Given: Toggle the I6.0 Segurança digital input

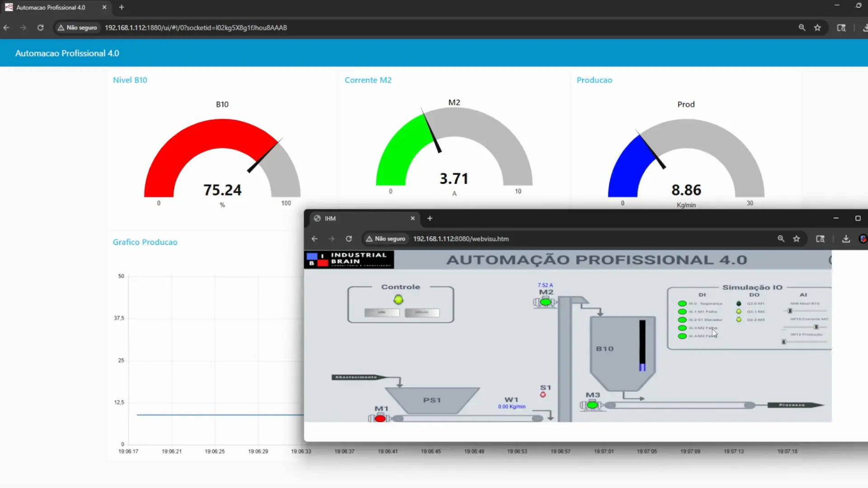Looking at the screenshot, I should (x=682, y=304).
